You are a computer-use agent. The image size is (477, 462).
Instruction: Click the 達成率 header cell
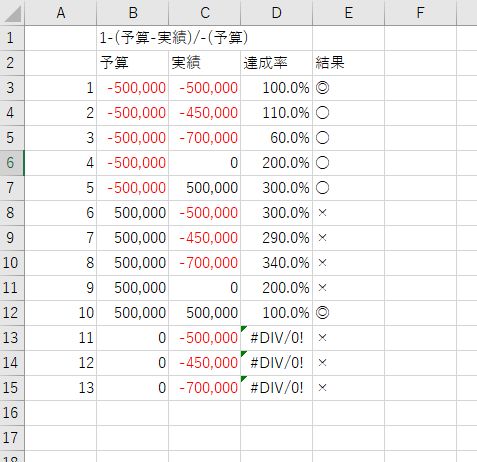point(277,63)
